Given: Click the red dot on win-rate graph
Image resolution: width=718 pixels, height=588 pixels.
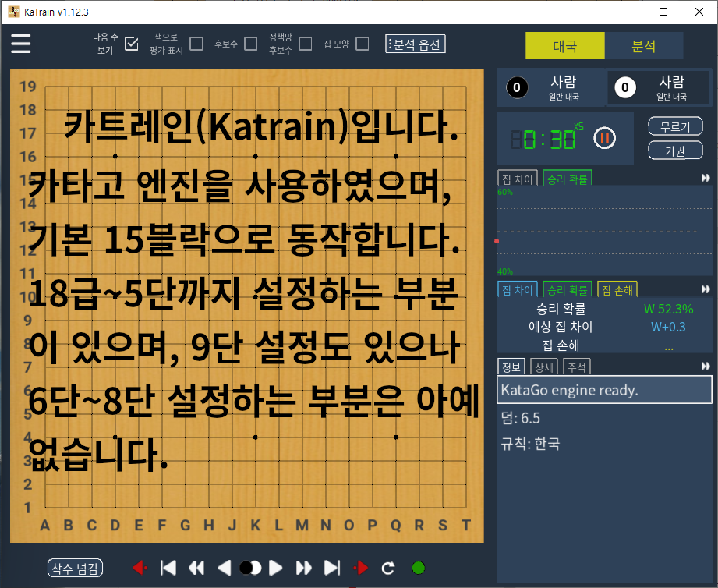Looking at the screenshot, I should point(497,241).
